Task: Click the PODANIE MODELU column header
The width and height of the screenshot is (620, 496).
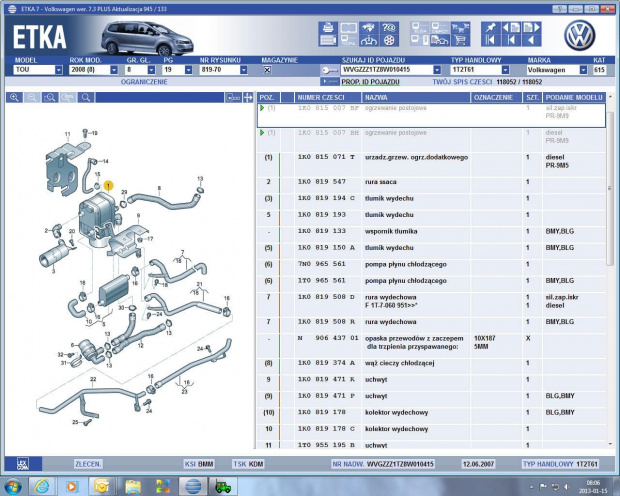Action: [x=574, y=97]
